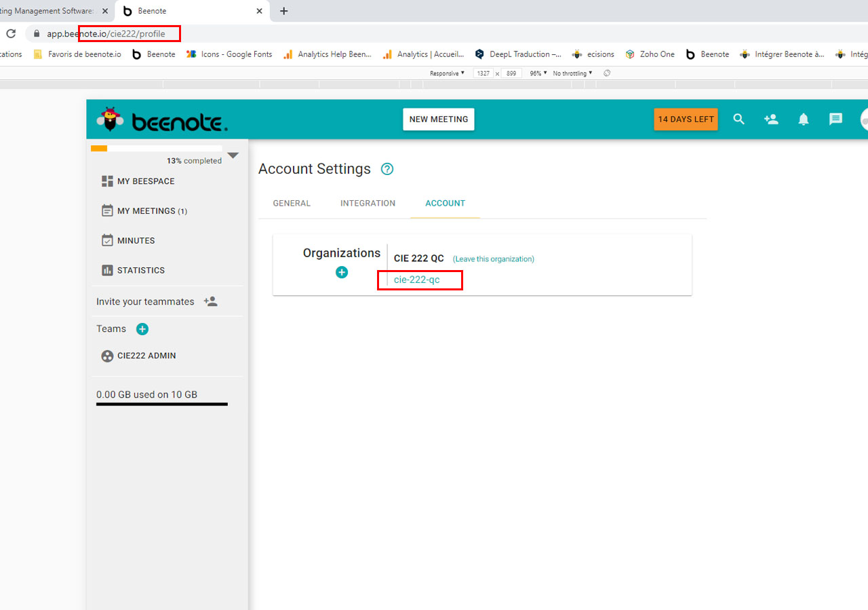Open MINUTES in sidebar
This screenshot has height=610, width=868.
(x=136, y=241)
